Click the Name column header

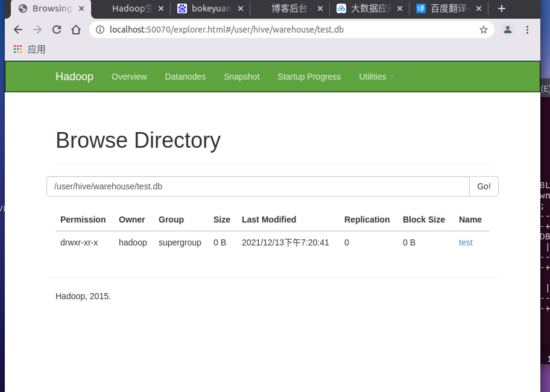[x=470, y=220]
